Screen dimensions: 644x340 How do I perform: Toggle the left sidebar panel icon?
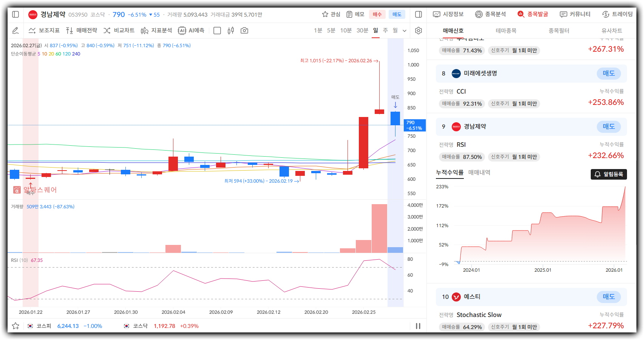pyautogui.click(x=15, y=14)
